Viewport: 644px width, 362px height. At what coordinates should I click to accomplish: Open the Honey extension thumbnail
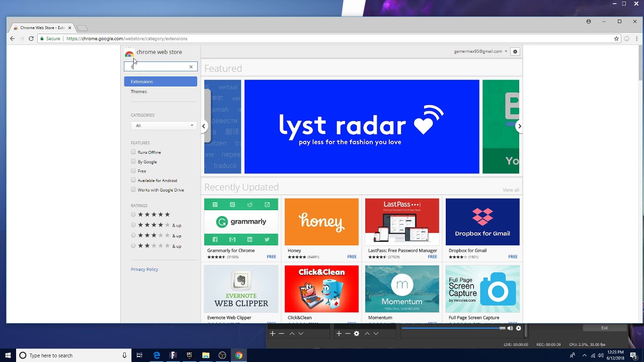tap(321, 222)
